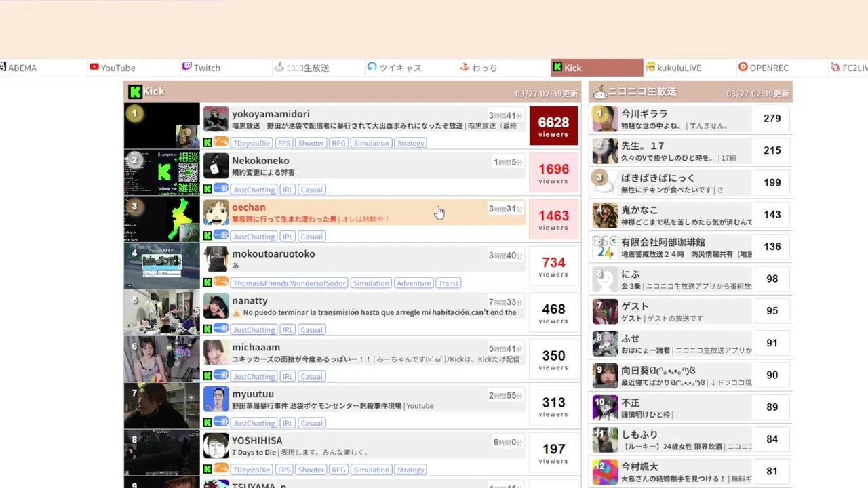Click Nekokoneko's avatar icon
868x488 pixels.
(x=216, y=166)
